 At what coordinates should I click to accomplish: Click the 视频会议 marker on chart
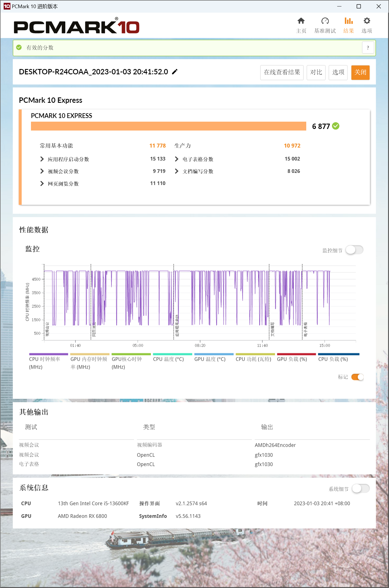point(47,329)
